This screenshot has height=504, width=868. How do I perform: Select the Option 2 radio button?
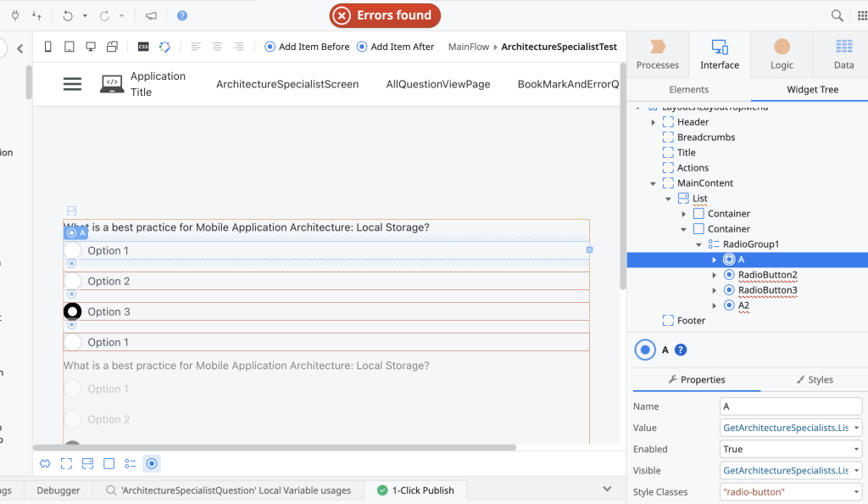coord(73,281)
